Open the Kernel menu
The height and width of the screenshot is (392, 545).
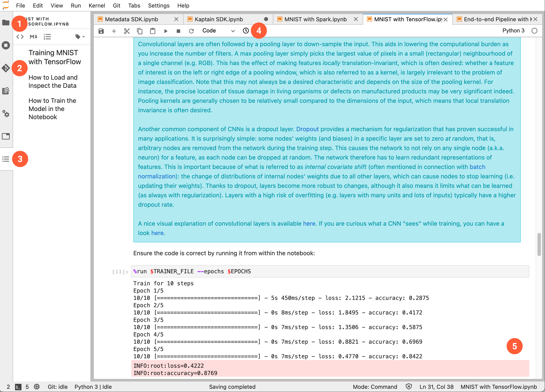coord(97,6)
